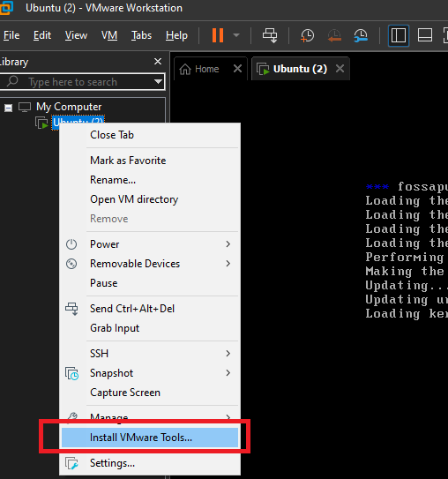
Task: Click the revert to snapshot icon
Action: tap(334, 36)
